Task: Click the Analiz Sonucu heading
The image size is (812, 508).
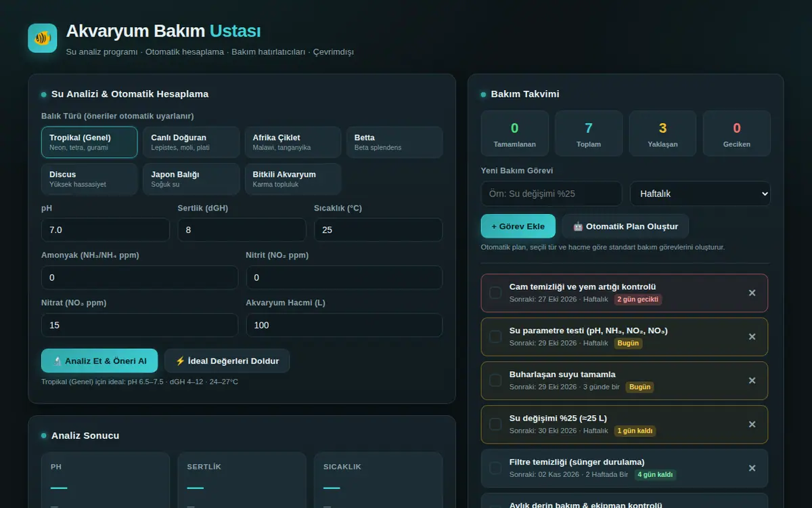Action: pos(85,436)
